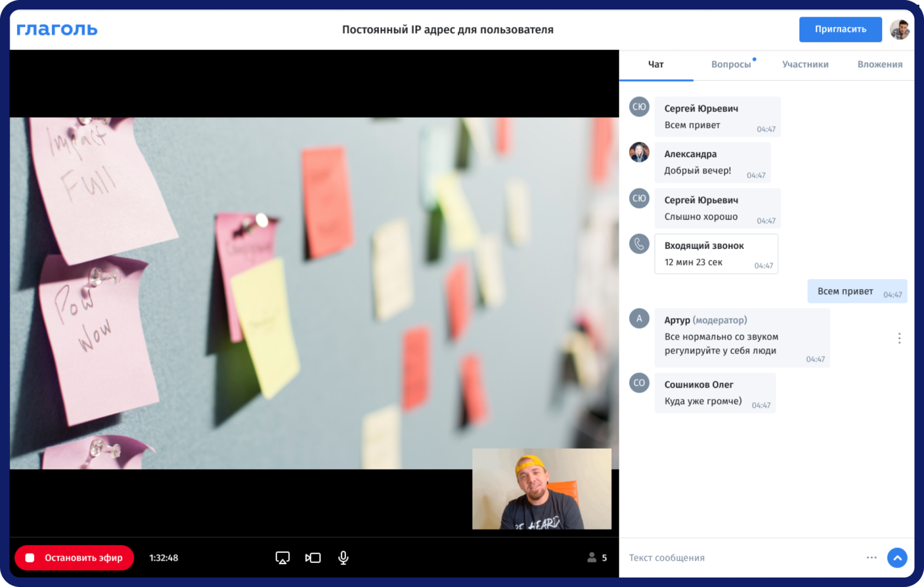The image size is (924, 587).
Task: Click Александра's avatar in chat
Action: (x=639, y=152)
